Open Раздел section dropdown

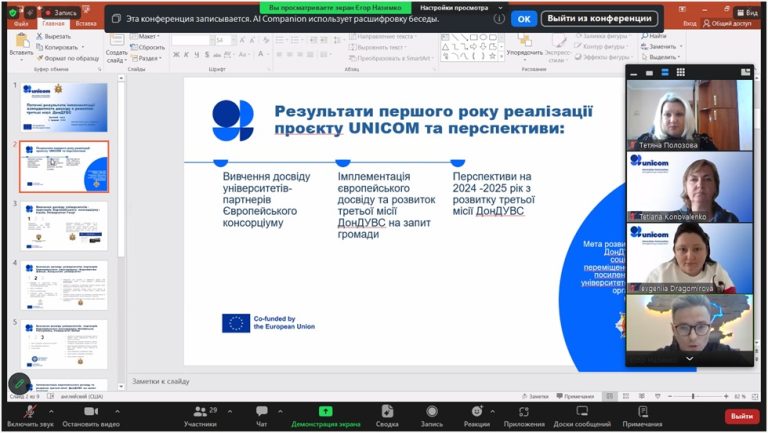pyautogui.click(x=146, y=58)
